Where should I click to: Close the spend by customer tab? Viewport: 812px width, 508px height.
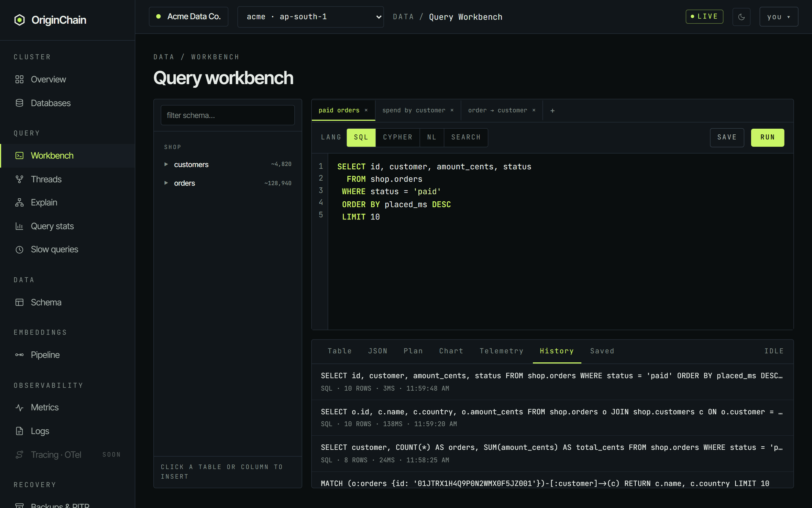(452, 110)
